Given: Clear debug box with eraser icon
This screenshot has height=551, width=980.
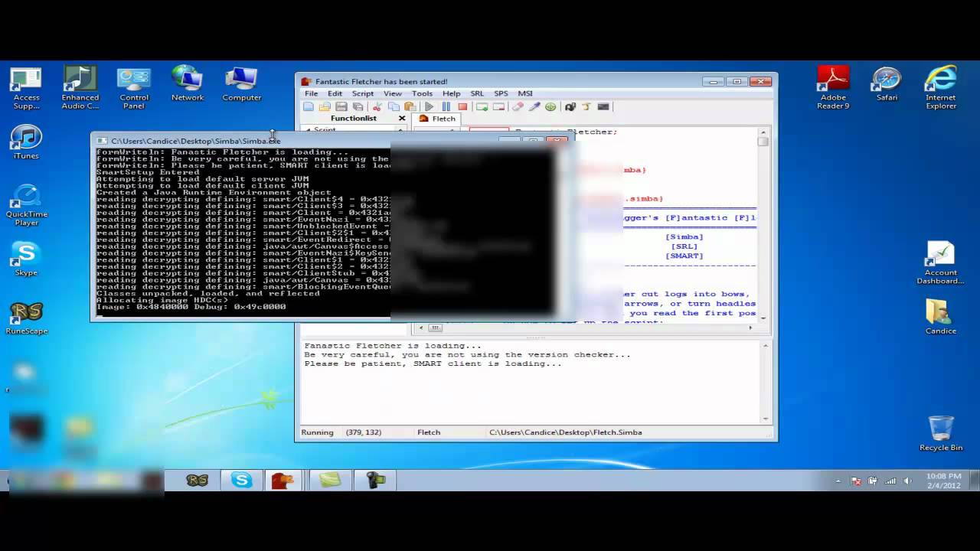Looking at the screenshot, I should point(518,107).
